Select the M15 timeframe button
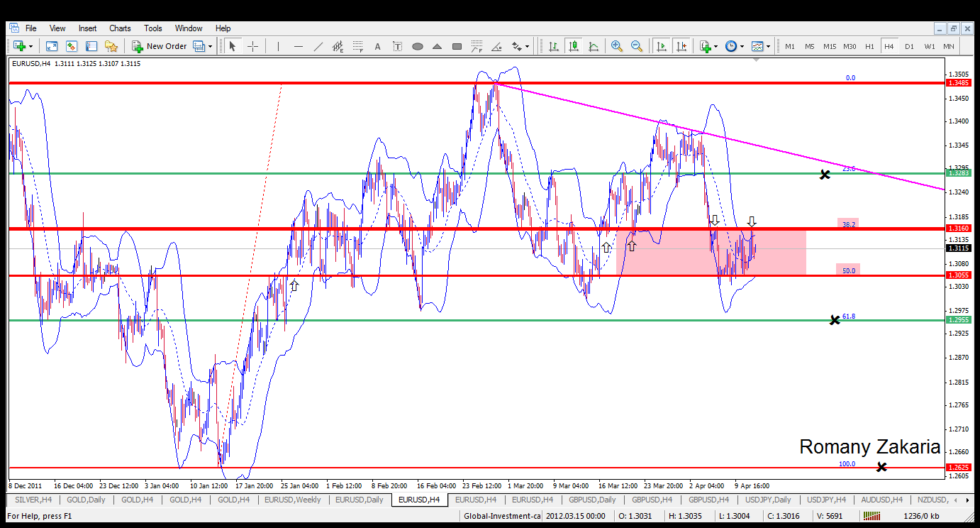This screenshot has width=980, height=528. coord(830,46)
